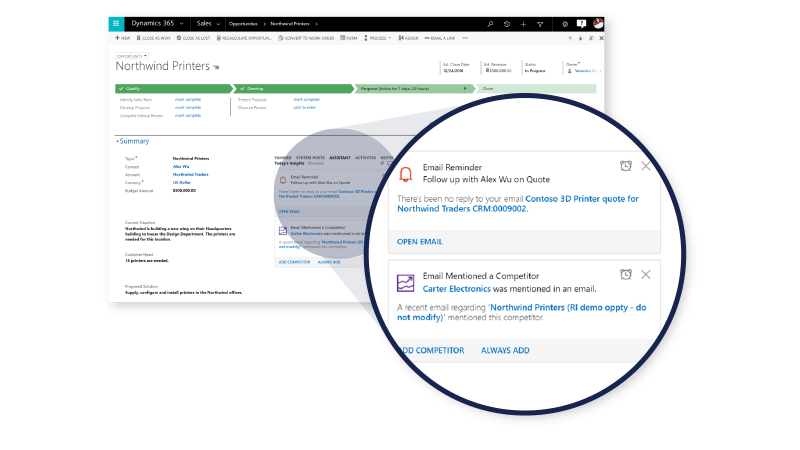This screenshot has height=450, width=800.
Task: Expand the Dynamics 365 app switcher chevron
Action: [x=182, y=24]
